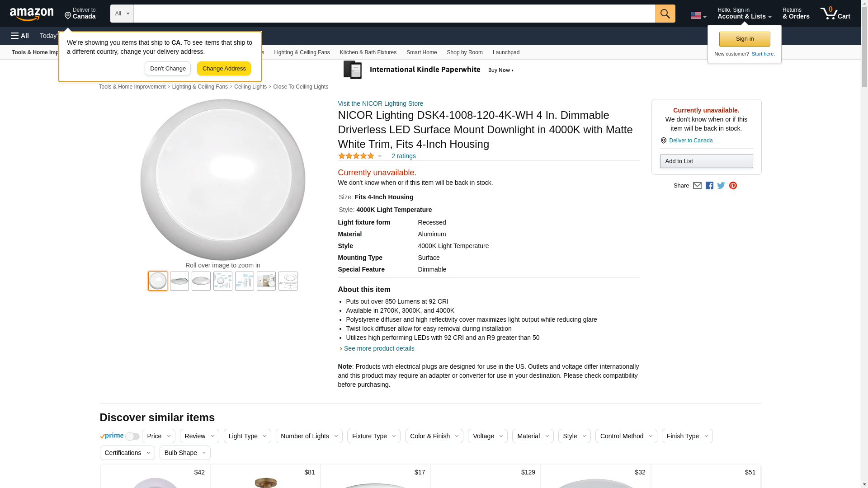Select the second product thumbnail image
This screenshot has width=868, height=488.
(179, 281)
